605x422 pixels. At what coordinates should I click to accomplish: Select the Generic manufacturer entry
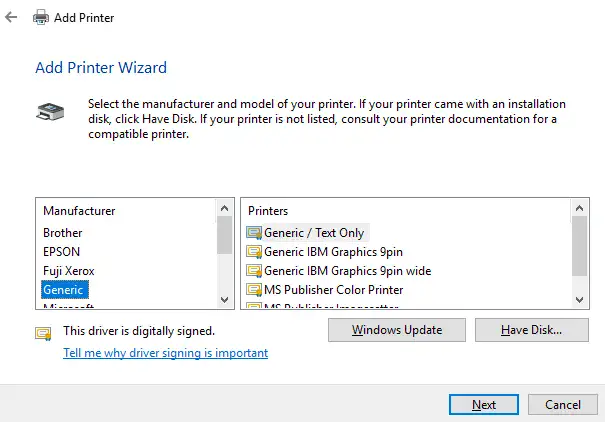(64, 290)
